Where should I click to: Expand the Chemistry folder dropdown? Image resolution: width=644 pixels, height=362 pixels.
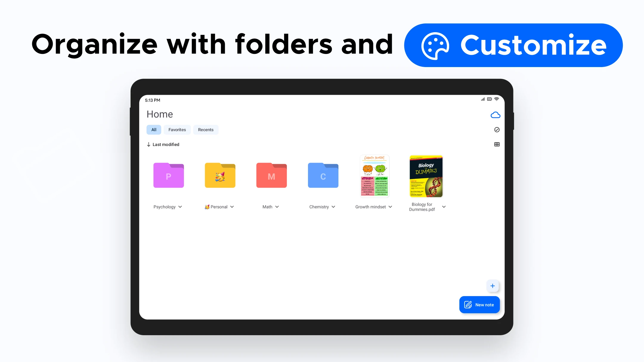[x=335, y=207]
